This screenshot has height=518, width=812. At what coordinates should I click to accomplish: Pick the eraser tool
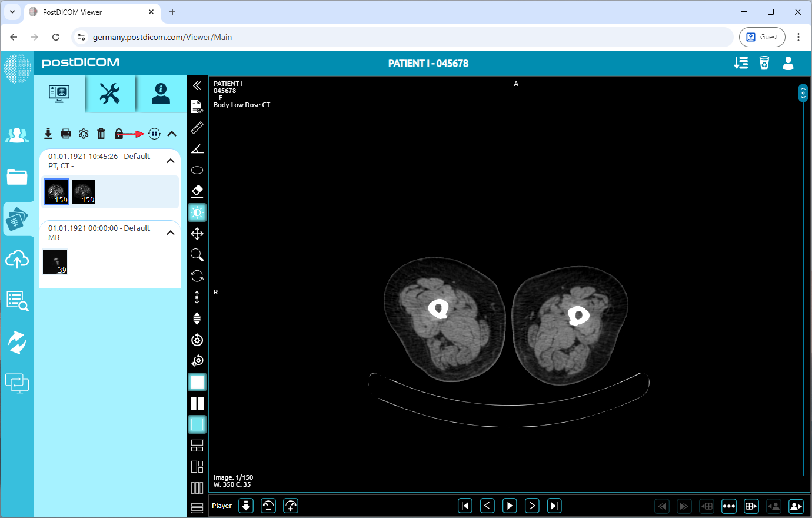coord(197,191)
